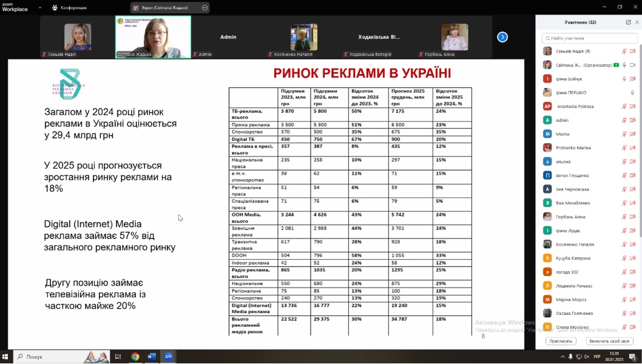The image size is (642, 364).
Task: Click camera-off icon for Віка Михайленко
Action: coord(632,203)
